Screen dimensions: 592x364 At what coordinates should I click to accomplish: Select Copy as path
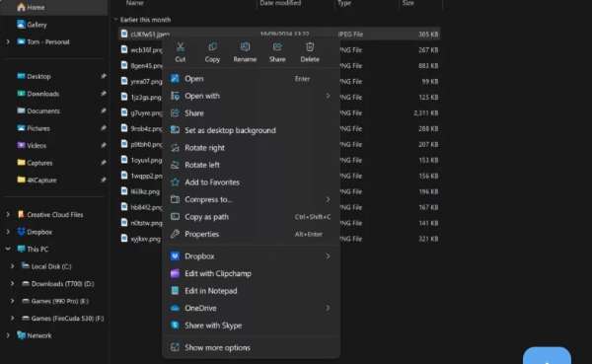(x=251, y=217)
